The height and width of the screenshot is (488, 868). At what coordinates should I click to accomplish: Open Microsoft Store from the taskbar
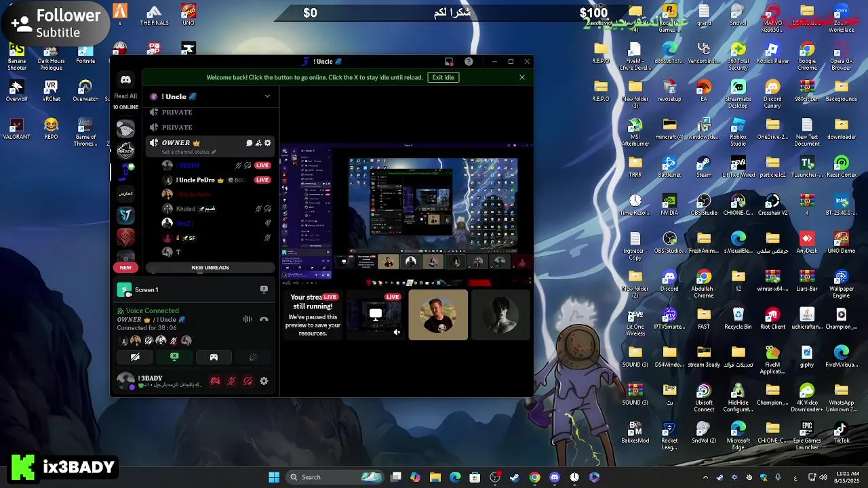(475, 477)
